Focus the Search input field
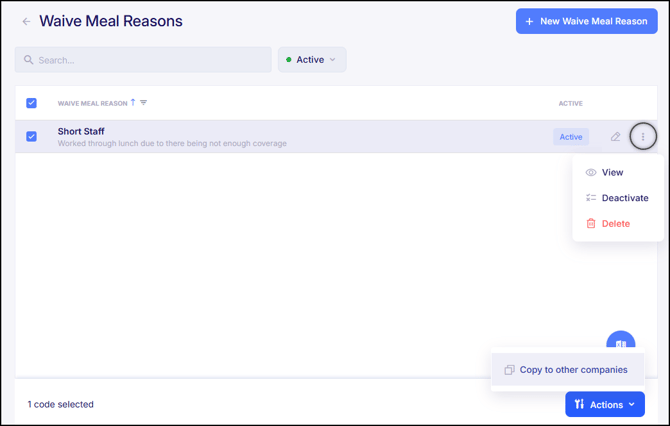The image size is (670, 426). point(143,60)
